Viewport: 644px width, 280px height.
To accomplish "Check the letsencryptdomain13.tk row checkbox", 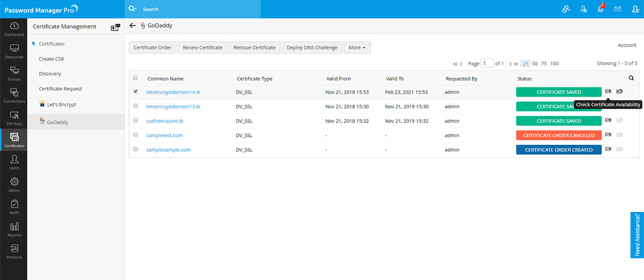I will tap(135, 106).
